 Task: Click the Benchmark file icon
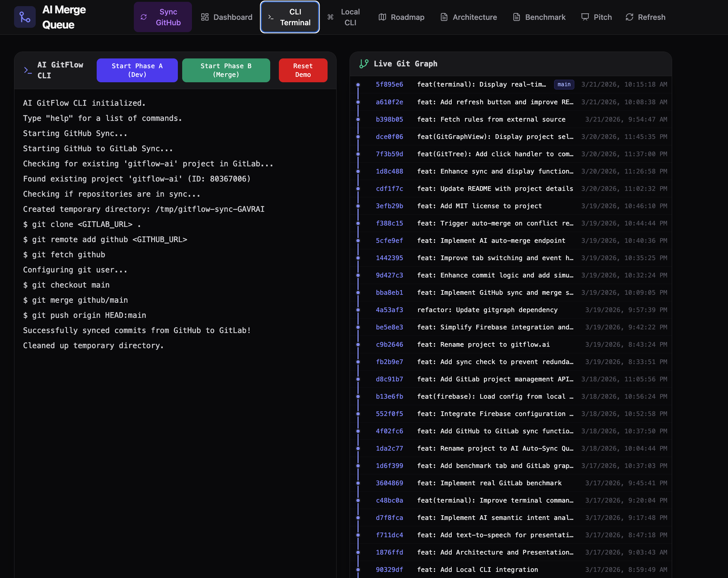[517, 17]
